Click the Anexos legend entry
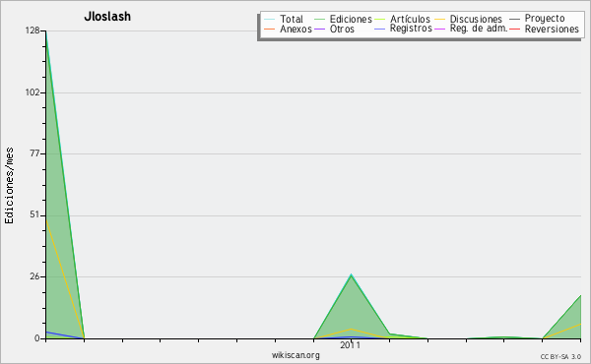The width and height of the screenshot is (591, 364). click(x=295, y=29)
